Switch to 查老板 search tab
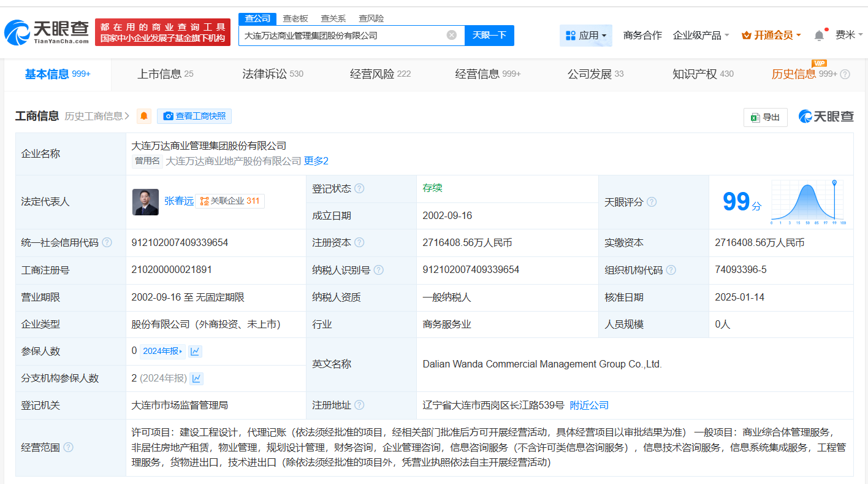Image resolution: width=868 pixels, height=484 pixels. (x=295, y=18)
